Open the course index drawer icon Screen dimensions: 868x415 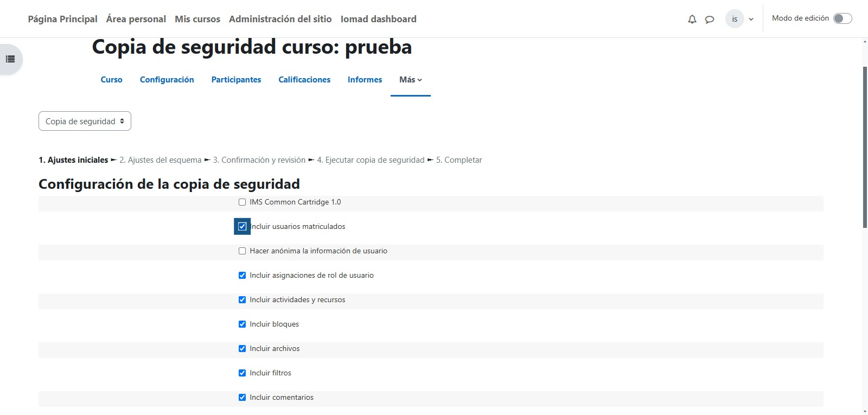(x=10, y=59)
